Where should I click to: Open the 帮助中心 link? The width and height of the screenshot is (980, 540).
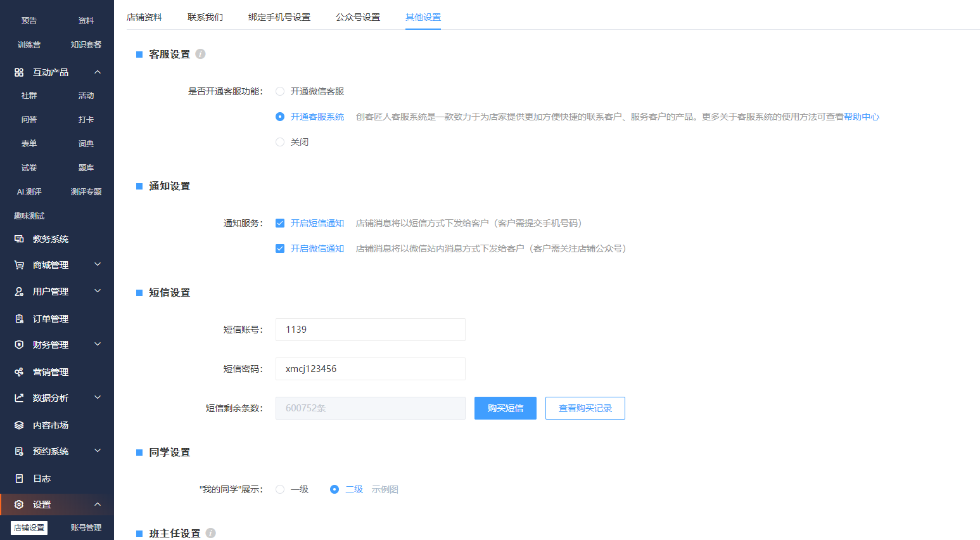862,117
